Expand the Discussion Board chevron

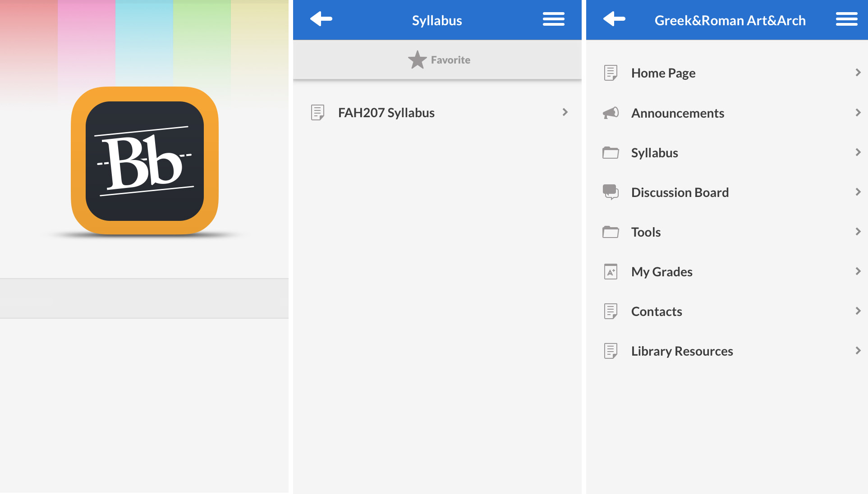(858, 192)
